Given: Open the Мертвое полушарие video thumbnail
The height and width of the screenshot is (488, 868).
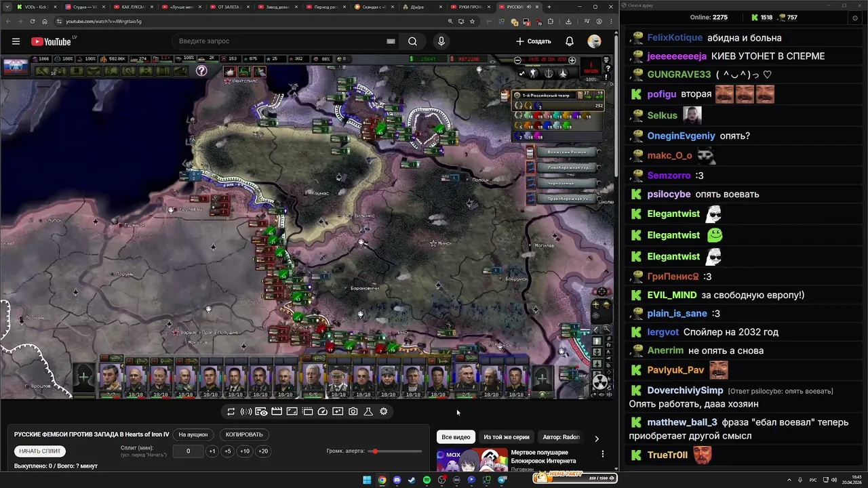Looking at the screenshot, I should (472, 460).
